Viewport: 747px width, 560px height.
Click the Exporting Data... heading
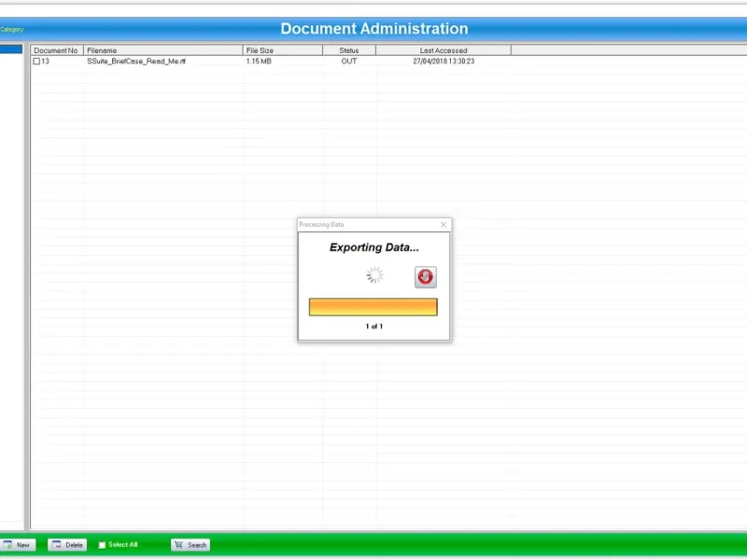(x=374, y=247)
